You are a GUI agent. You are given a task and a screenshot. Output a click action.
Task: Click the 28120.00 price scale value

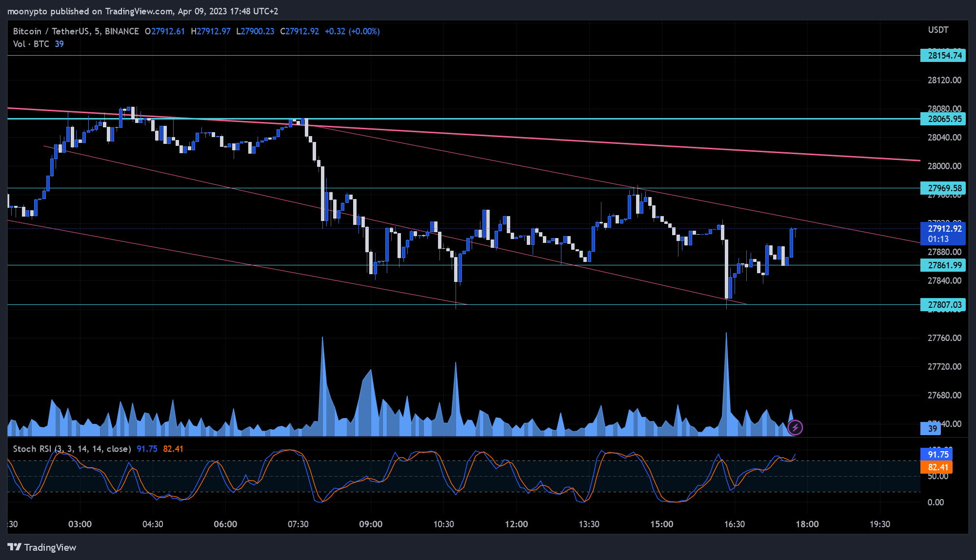pos(944,80)
